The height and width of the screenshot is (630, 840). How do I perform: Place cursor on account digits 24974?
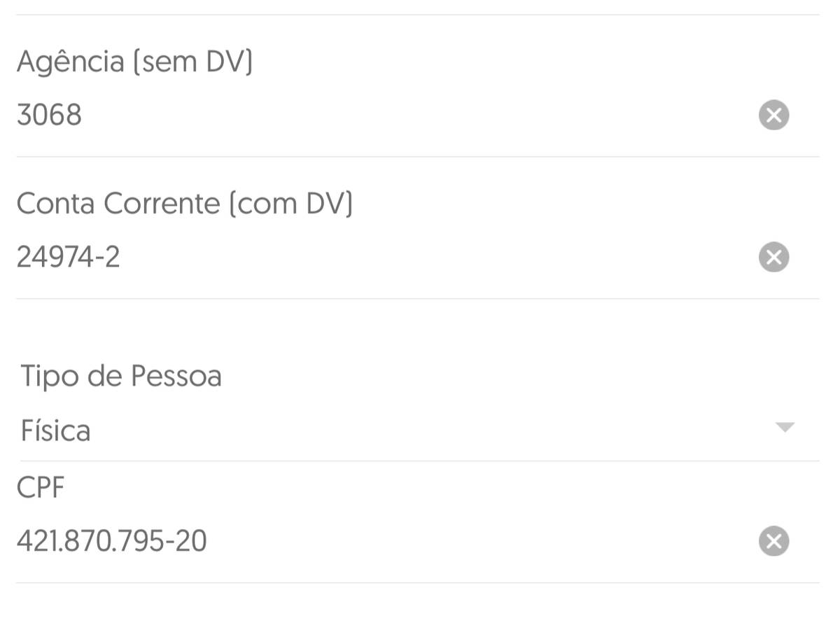[x=55, y=257]
